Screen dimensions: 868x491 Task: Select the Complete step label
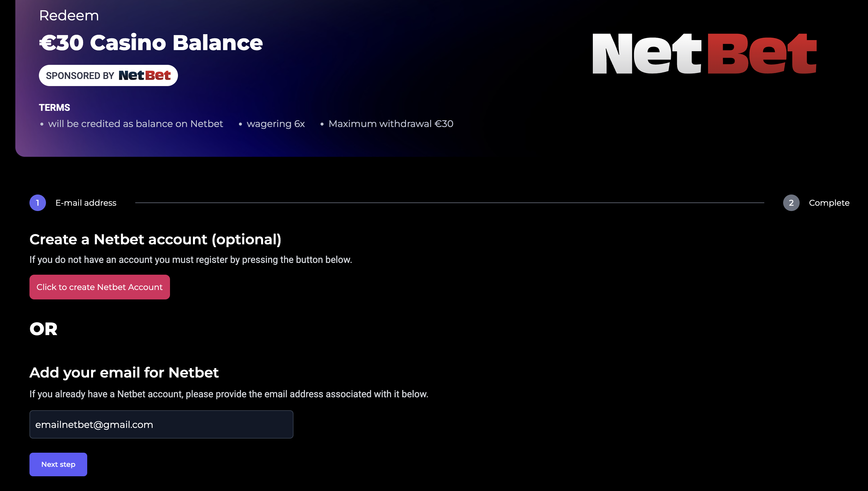(829, 203)
